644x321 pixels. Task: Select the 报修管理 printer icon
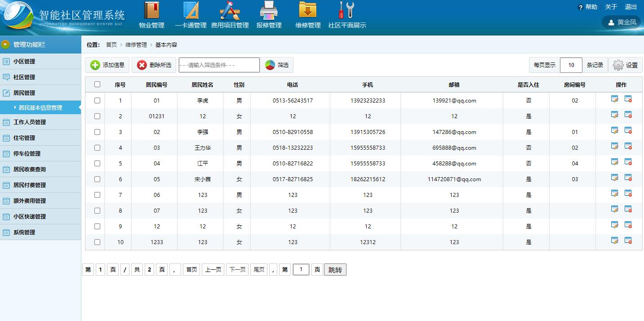tap(269, 11)
